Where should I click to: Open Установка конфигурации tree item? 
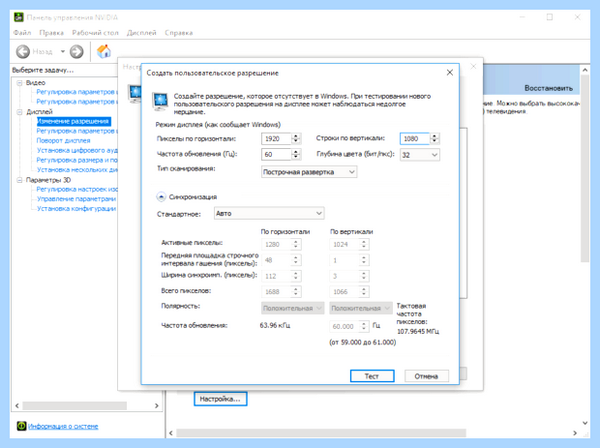click(76, 209)
